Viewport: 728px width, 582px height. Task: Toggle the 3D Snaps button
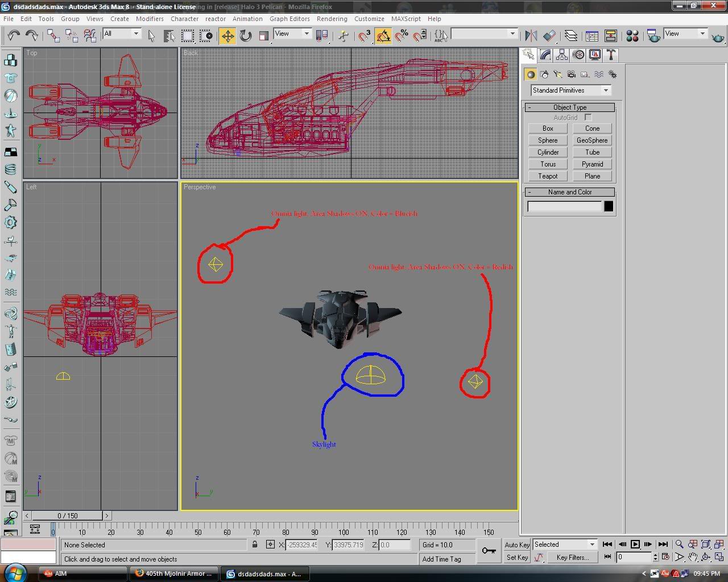click(x=365, y=36)
